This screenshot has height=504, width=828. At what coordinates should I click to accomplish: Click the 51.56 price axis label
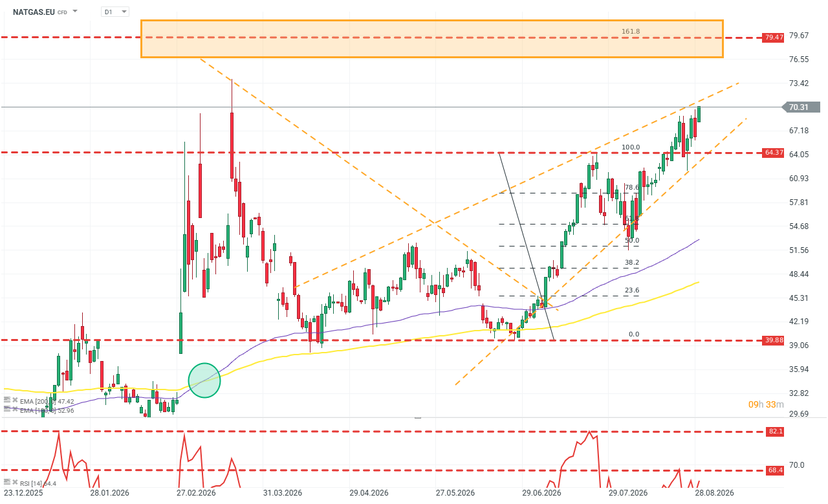pyautogui.click(x=800, y=250)
